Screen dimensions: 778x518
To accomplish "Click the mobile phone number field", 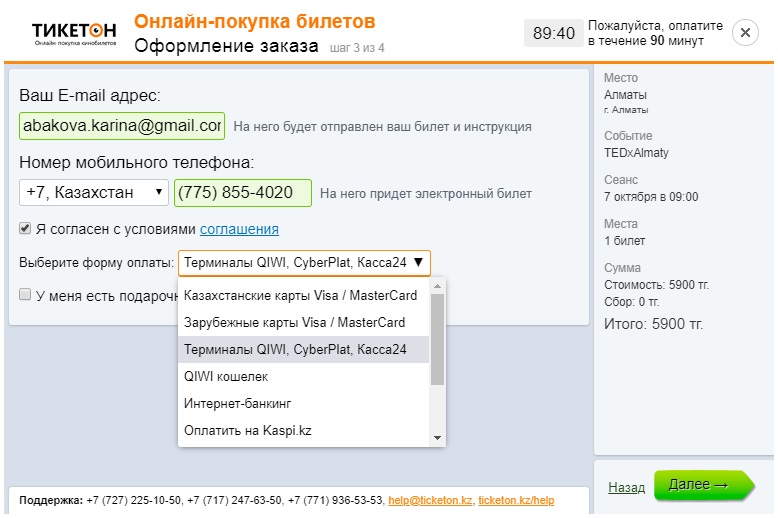I will (x=243, y=193).
